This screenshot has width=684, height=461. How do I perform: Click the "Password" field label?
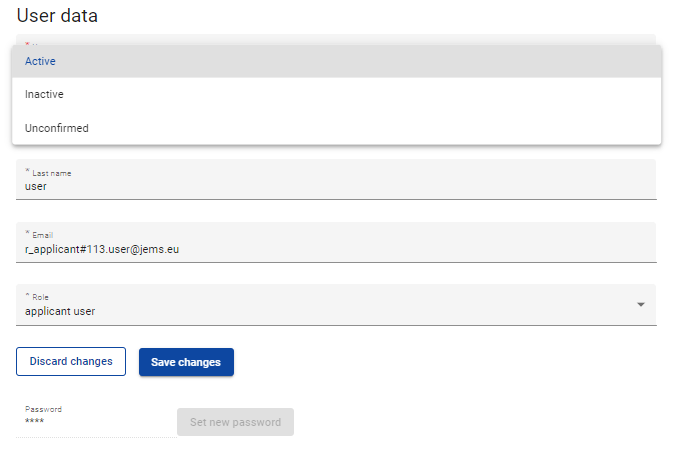tap(43, 409)
